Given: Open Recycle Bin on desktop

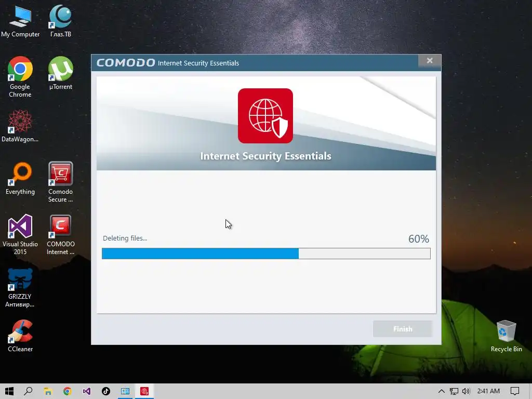Looking at the screenshot, I should click(506, 336).
